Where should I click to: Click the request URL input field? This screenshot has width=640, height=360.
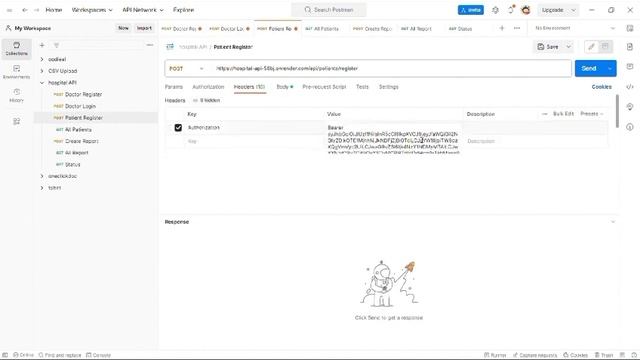point(391,69)
